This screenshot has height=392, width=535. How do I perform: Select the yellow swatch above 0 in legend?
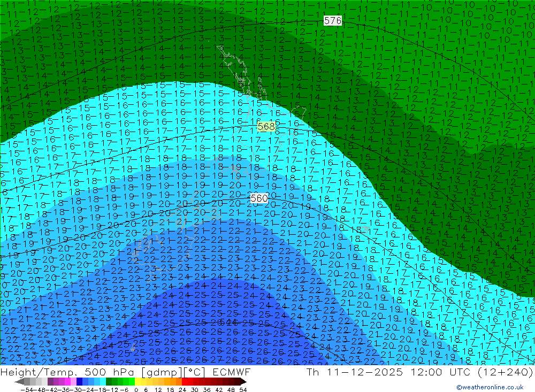(138, 382)
